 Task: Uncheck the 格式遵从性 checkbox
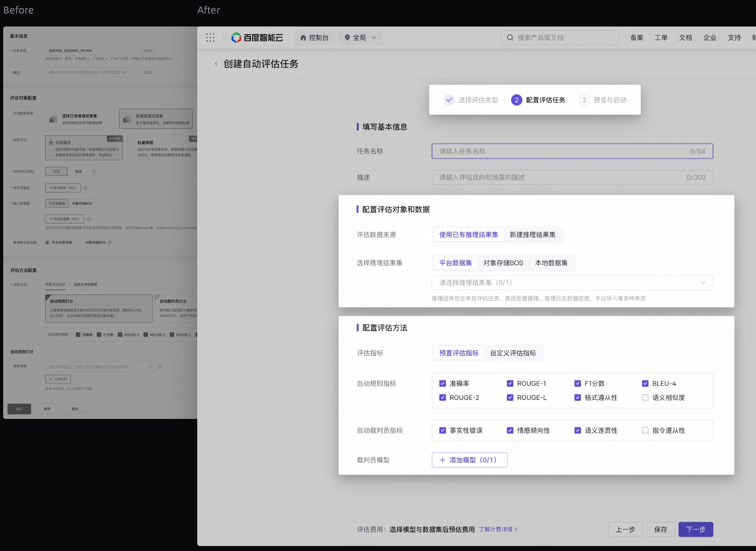click(x=578, y=397)
